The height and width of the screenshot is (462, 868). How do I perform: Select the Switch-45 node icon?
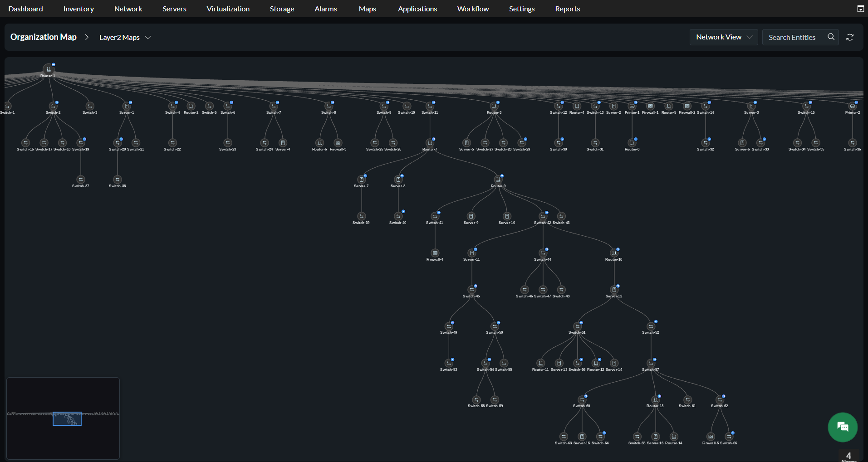(472, 290)
